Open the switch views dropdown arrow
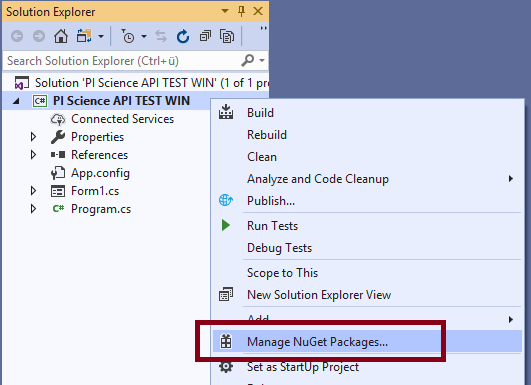Viewport: 531px width, 385px height. [101, 36]
